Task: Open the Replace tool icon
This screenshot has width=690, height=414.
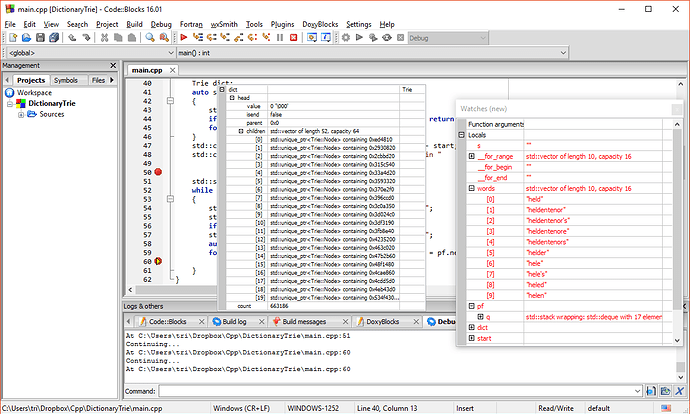Action: click(x=164, y=38)
